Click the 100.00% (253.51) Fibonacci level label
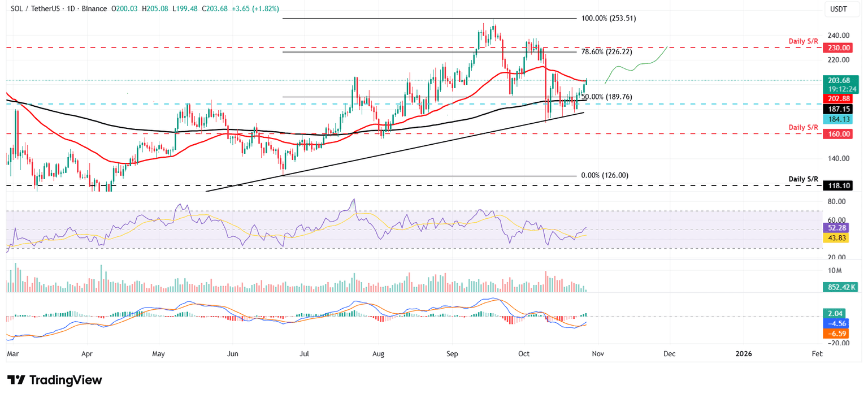The width and height of the screenshot is (868, 398). point(608,18)
